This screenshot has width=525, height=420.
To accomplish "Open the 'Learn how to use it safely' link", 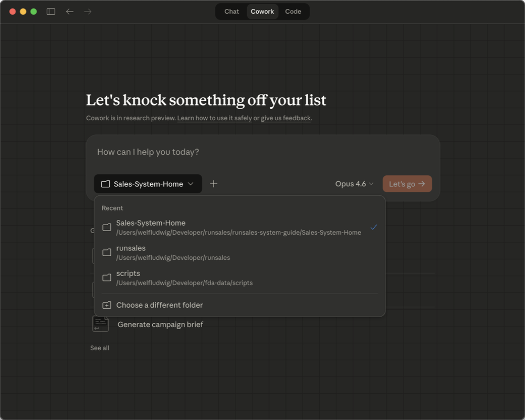I will 214,118.
